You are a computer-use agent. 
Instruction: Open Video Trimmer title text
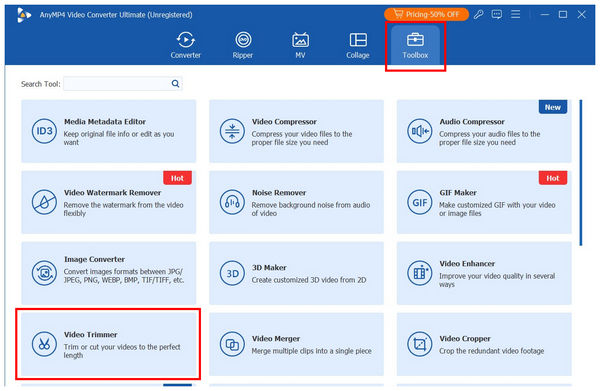[x=91, y=334]
